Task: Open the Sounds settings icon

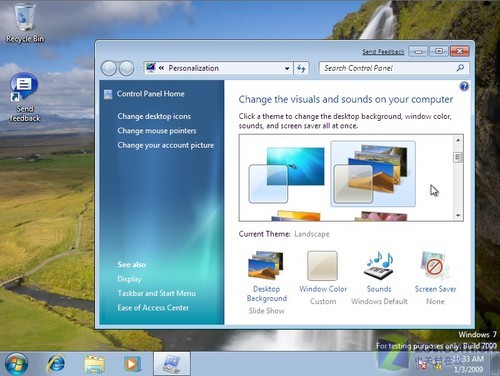Action: (379, 265)
